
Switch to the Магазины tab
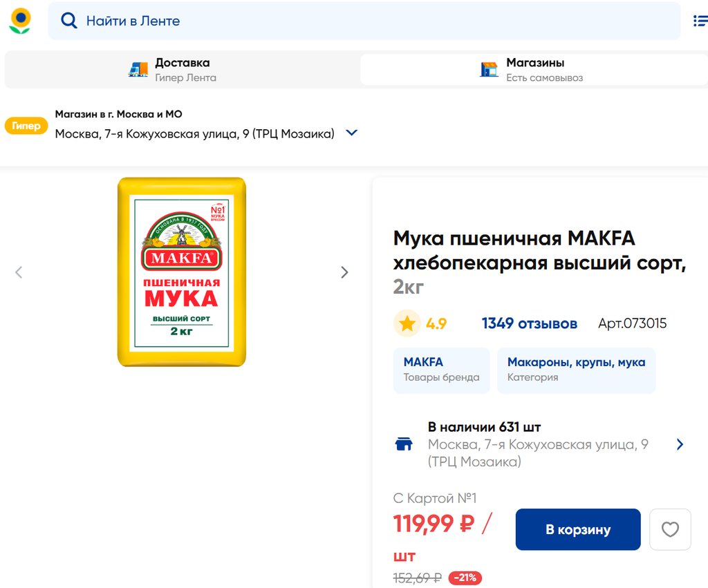tap(534, 69)
